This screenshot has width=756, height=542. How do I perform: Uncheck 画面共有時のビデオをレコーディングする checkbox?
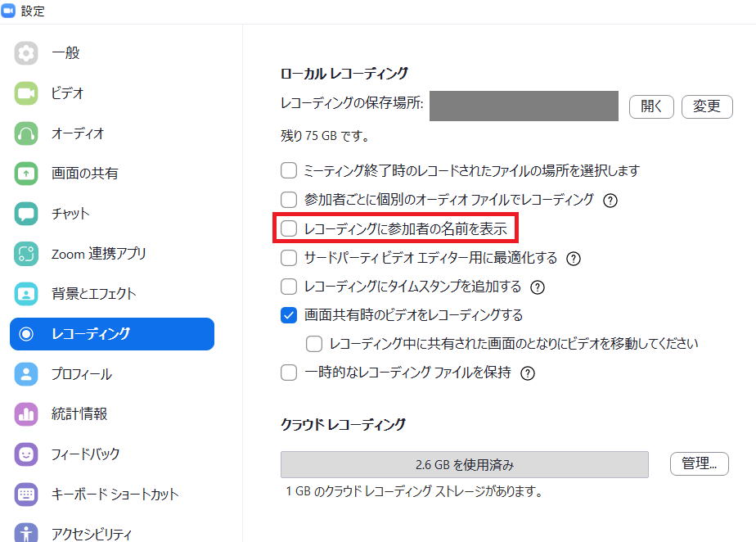[289, 315]
